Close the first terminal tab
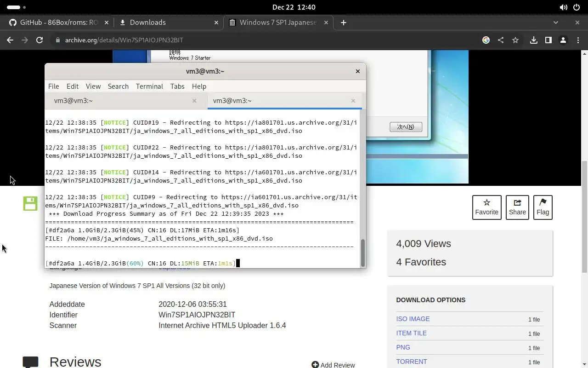 [x=194, y=101]
